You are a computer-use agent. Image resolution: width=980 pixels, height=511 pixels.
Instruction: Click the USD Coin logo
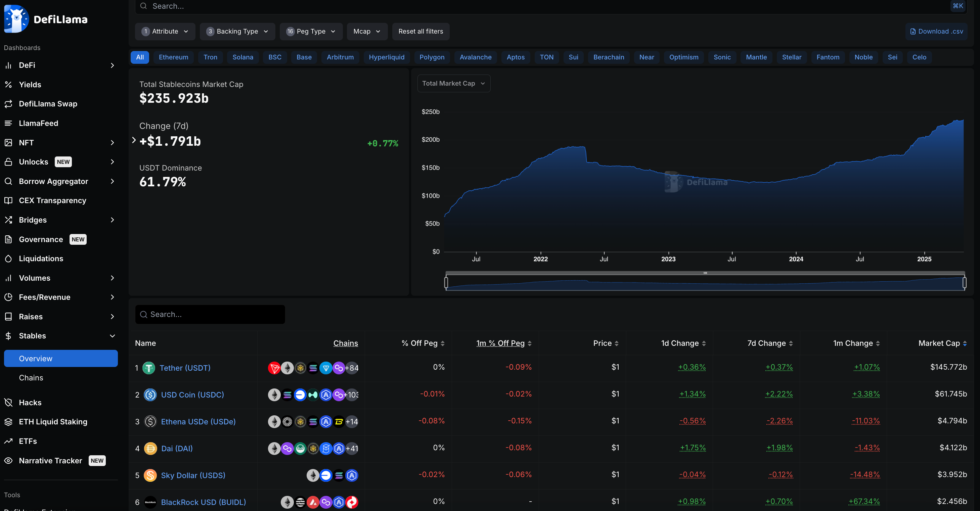150,394
